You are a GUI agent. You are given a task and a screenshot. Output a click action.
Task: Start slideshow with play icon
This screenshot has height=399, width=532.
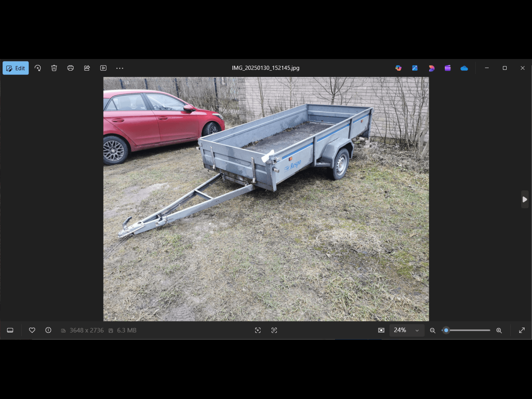[103, 68]
